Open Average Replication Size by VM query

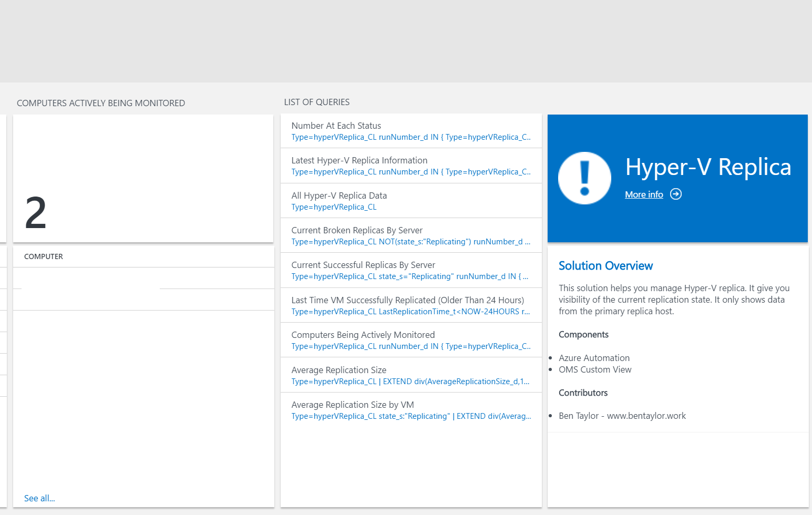411,410
